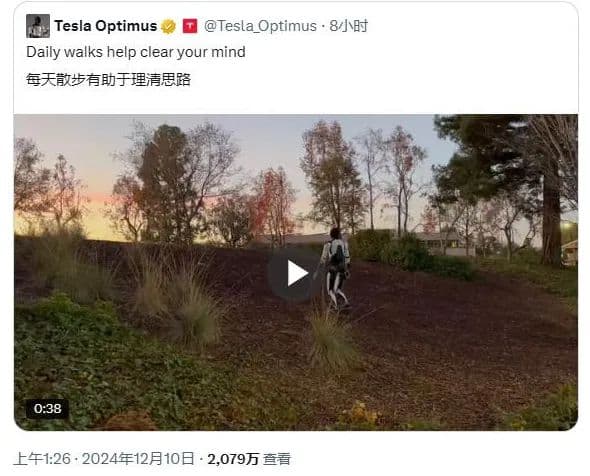Viewport: 590px width, 476px height.
Task: Click the 上午1:26 post time
Action: click(42, 459)
